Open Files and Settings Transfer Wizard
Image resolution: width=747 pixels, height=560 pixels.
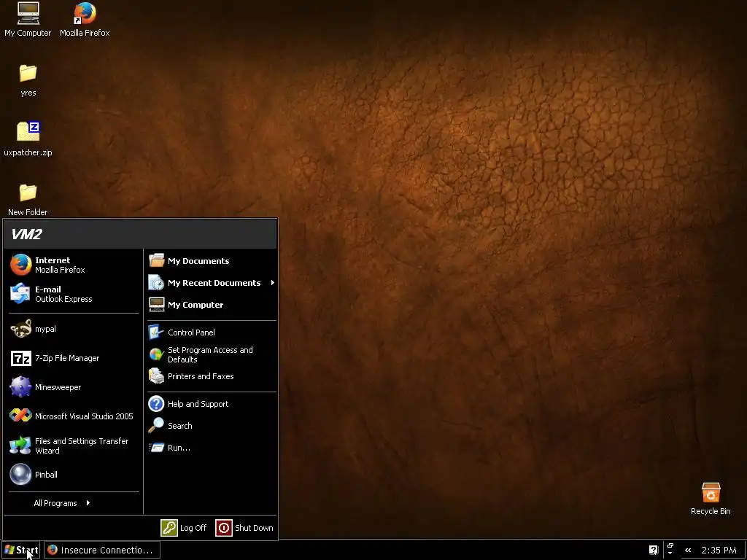click(74, 446)
